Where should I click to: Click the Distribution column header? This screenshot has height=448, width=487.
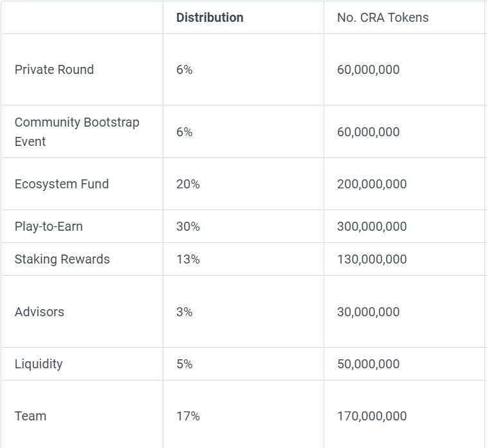(x=210, y=17)
